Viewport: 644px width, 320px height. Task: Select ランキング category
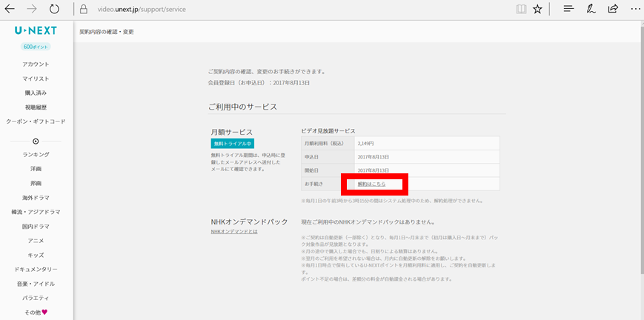36,155
